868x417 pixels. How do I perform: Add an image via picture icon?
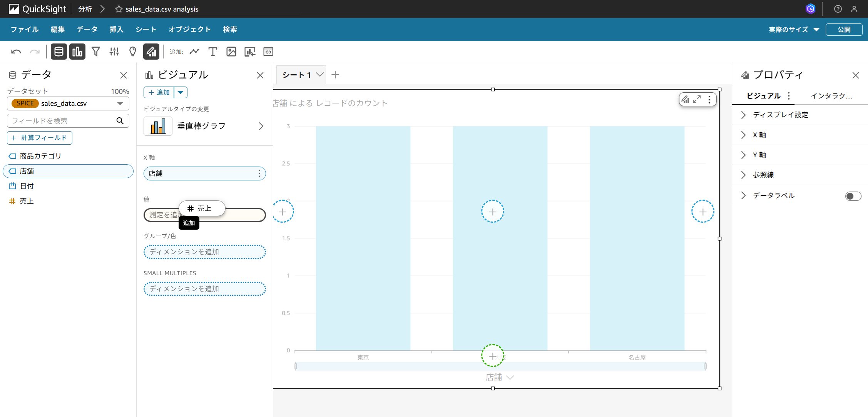tap(231, 52)
